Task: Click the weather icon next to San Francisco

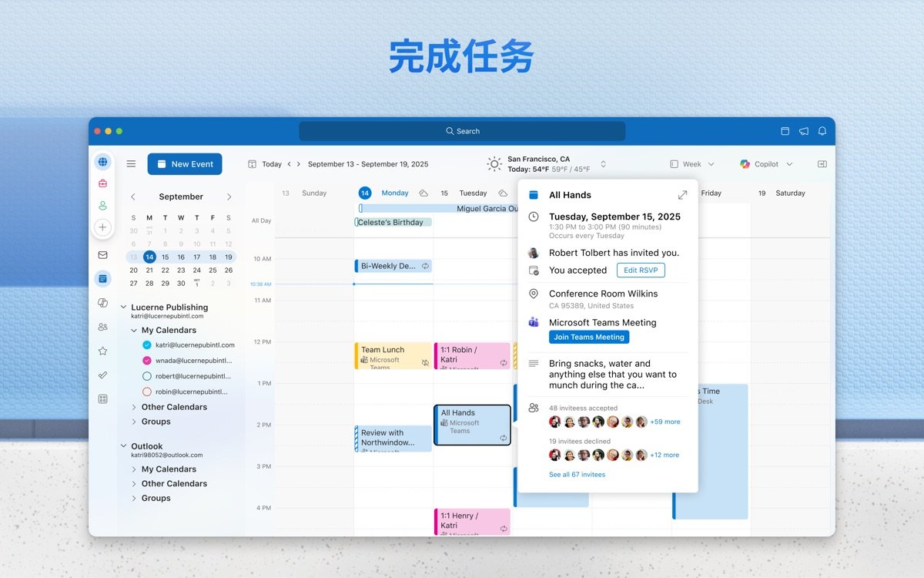Action: click(493, 163)
